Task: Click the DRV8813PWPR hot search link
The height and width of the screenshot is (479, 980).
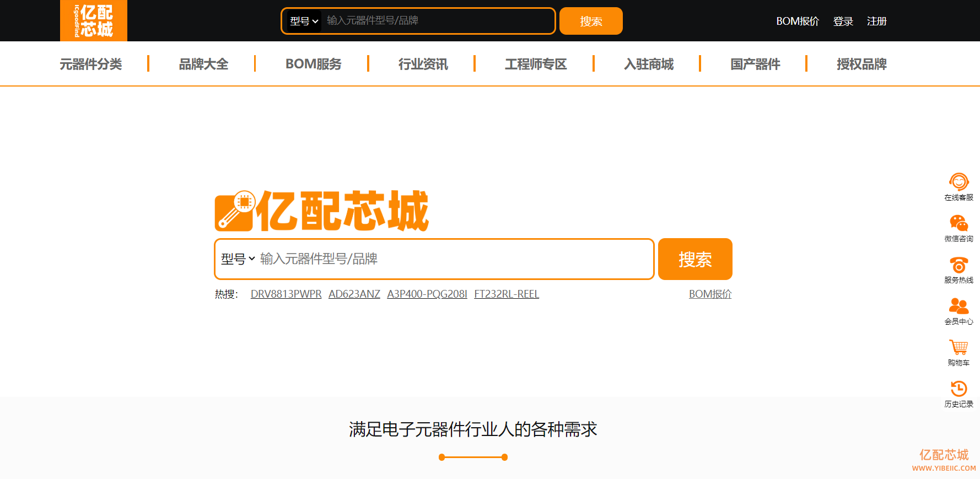Action: tap(286, 294)
